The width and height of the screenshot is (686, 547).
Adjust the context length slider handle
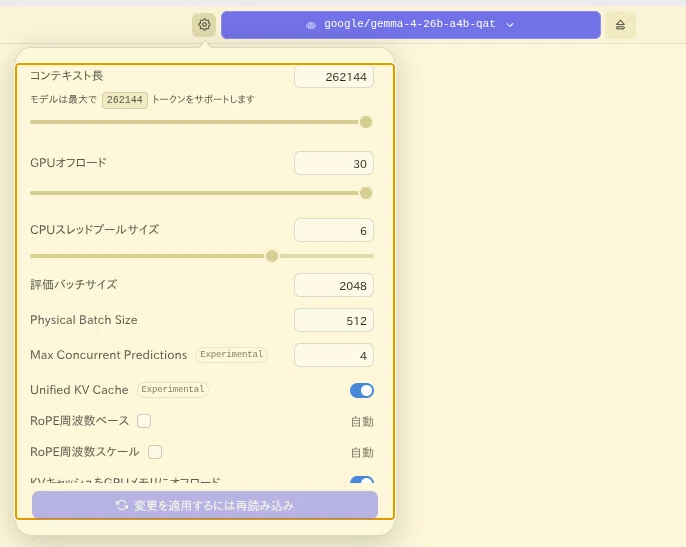pos(366,122)
